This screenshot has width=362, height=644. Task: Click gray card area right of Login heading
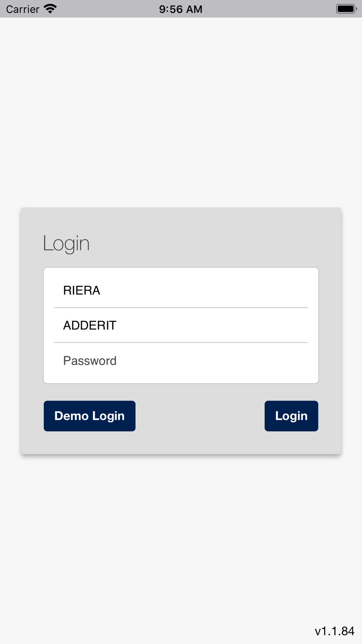[217, 243]
